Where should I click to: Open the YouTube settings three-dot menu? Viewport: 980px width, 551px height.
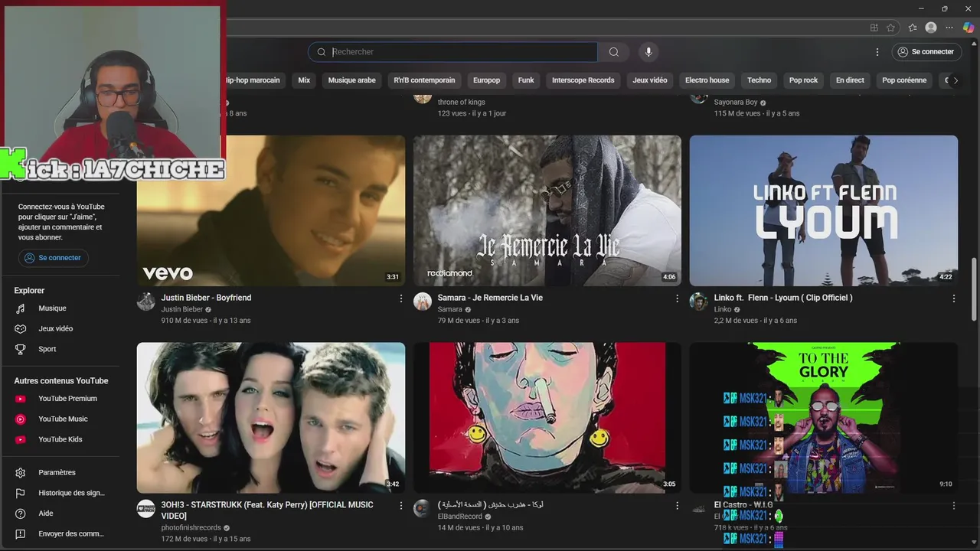coord(877,52)
